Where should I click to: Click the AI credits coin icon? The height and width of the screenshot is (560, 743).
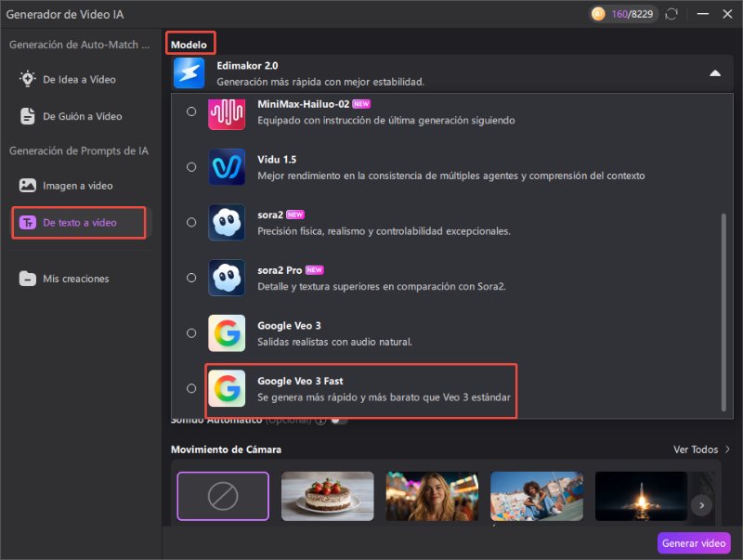click(598, 14)
